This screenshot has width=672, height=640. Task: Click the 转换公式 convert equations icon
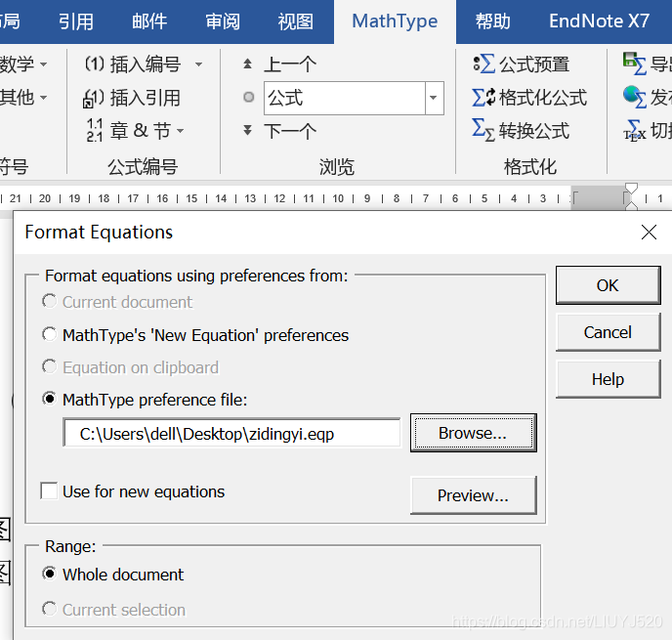click(483, 130)
